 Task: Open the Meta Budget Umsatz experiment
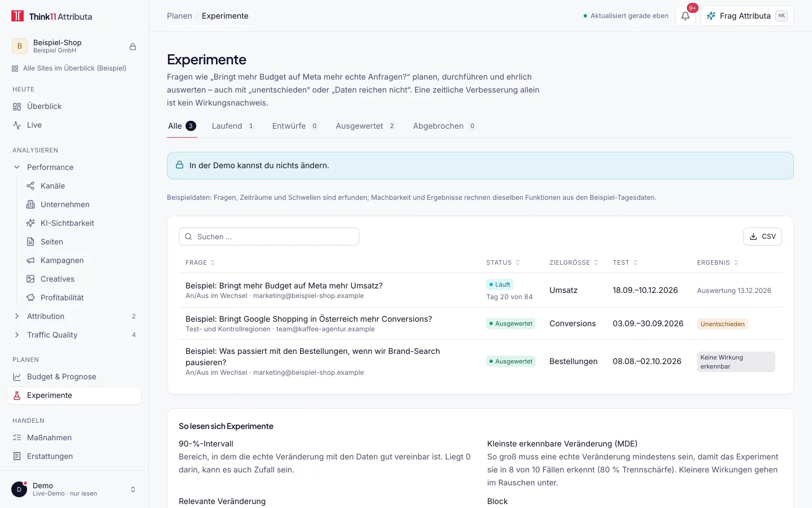click(x=284, y=286)
